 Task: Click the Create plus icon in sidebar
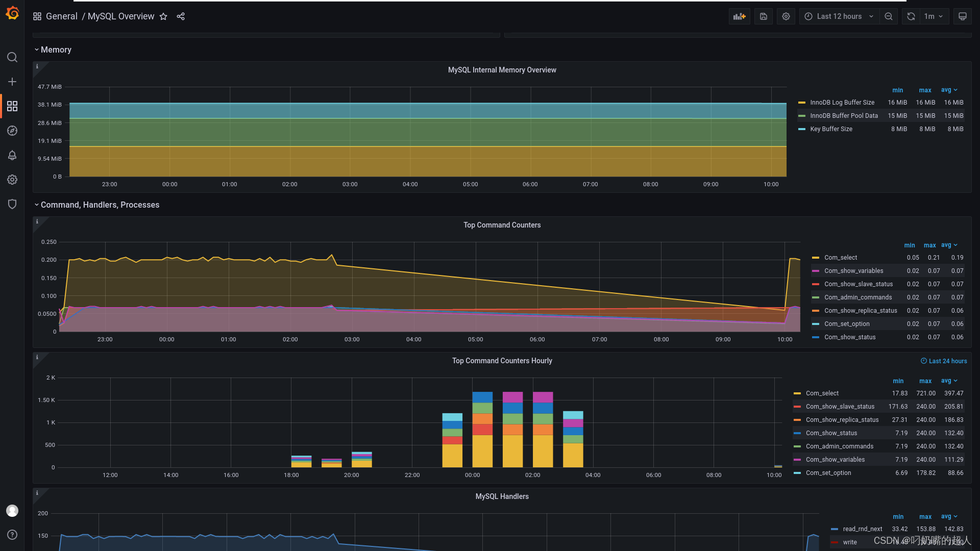tap(12, 82)
